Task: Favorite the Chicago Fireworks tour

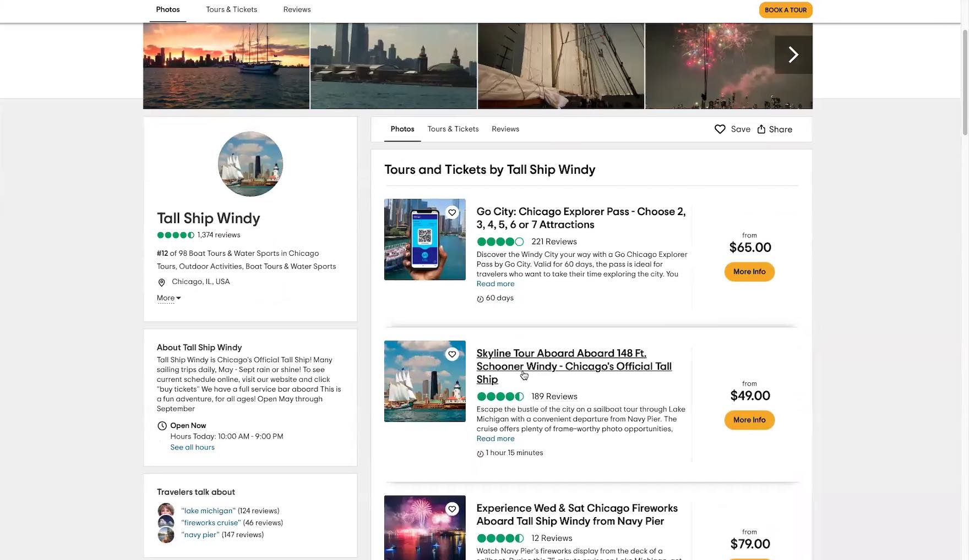Action: point(452,509)
